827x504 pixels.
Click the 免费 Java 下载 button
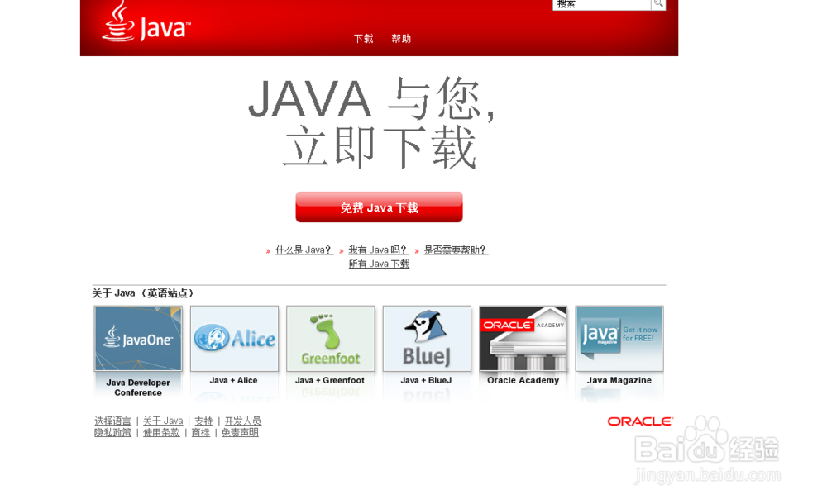pyautogui.click(x=379, y=207)
